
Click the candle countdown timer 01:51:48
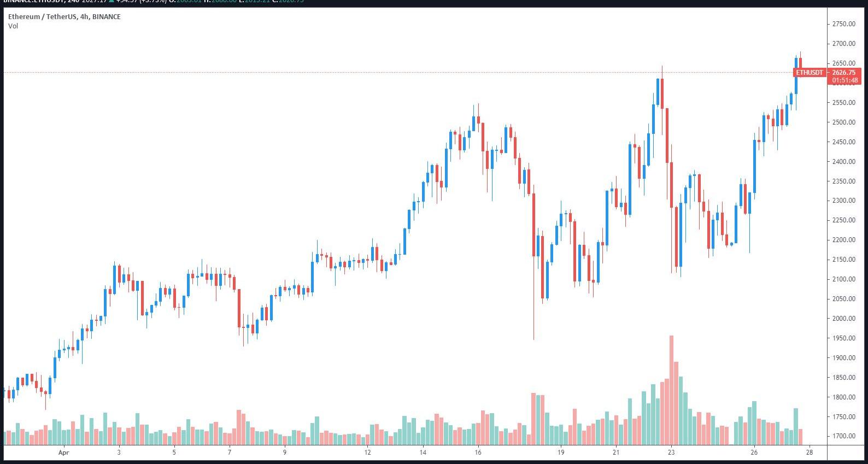pos(844,80)
